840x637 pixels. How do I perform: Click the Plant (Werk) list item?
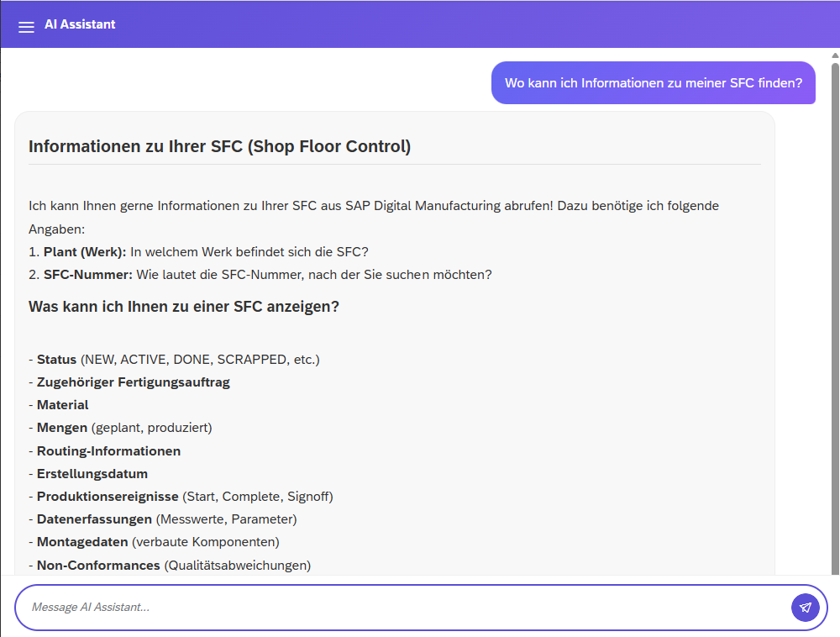click(x=198, y=252)
